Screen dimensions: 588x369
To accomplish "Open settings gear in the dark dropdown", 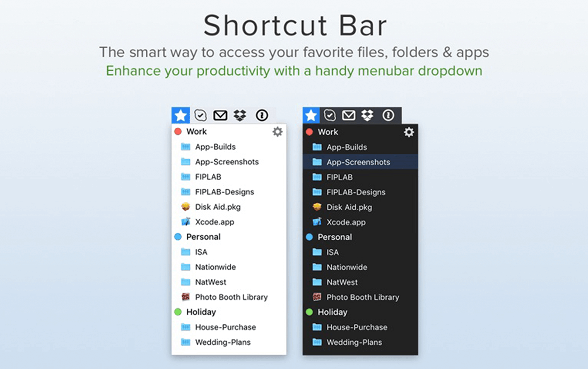I will pos(409,132).
